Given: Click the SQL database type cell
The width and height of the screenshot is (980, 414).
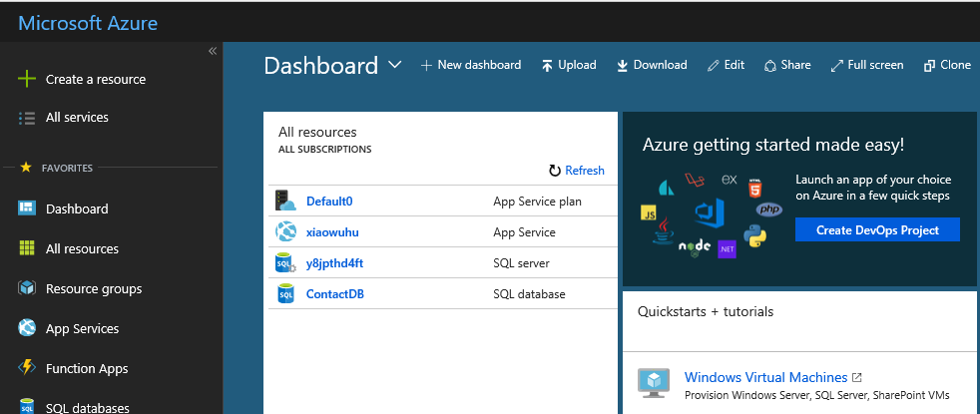Looking at the screenshot, I should [529, 293].
